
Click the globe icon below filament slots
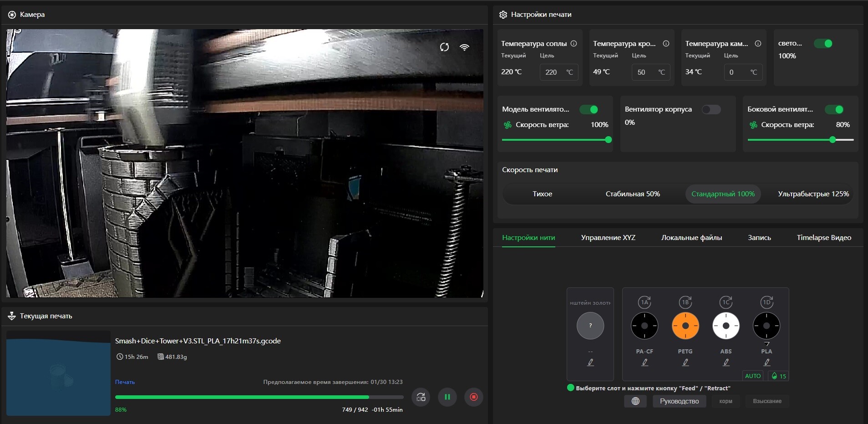click(635, 401)
